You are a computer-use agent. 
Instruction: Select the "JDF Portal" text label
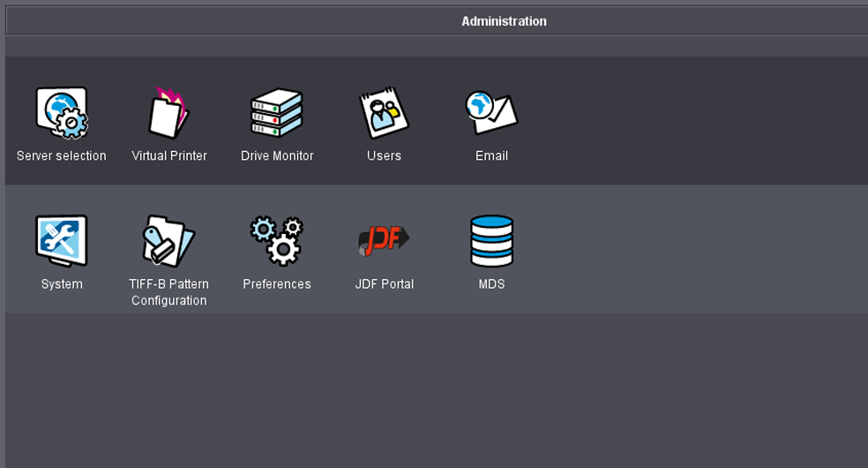384,284
